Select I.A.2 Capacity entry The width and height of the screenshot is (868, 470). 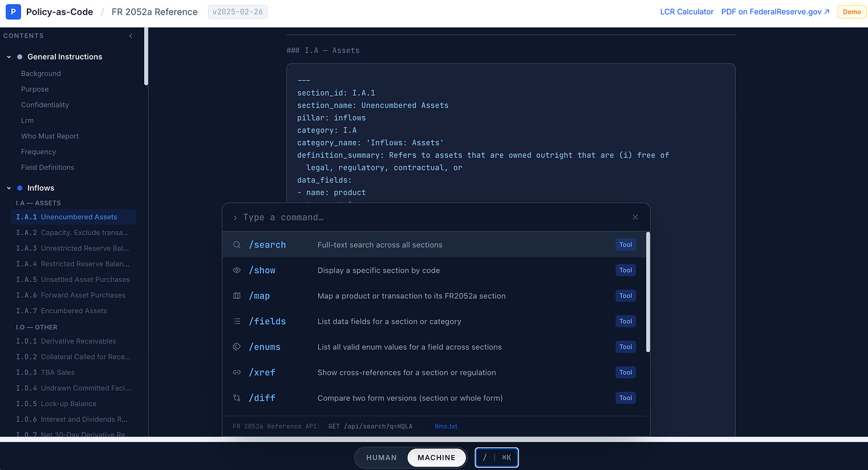74,233
